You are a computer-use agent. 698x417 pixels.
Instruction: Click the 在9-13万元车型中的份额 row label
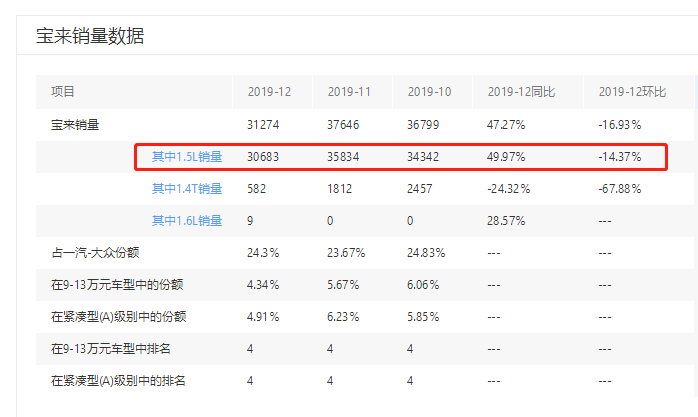[117, 285]
